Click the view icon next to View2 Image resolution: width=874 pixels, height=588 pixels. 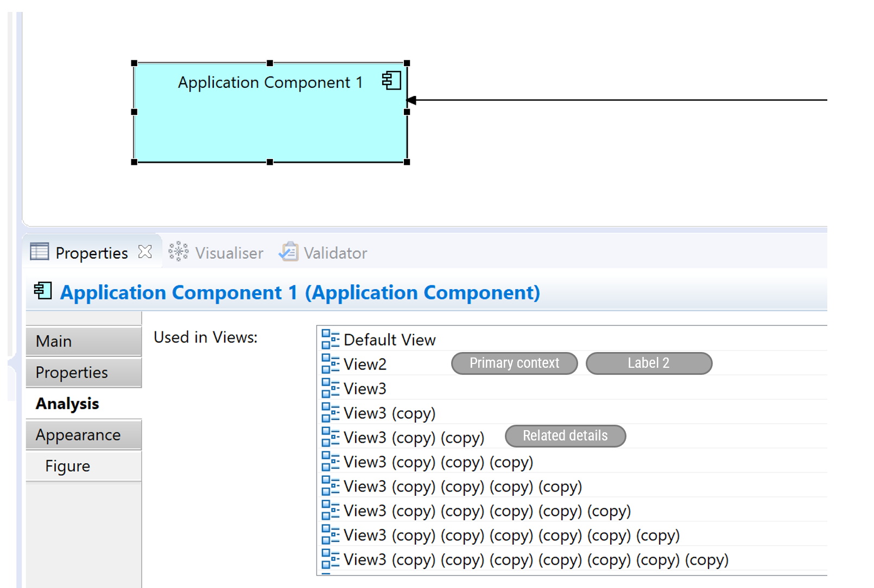tap(331, 364)
